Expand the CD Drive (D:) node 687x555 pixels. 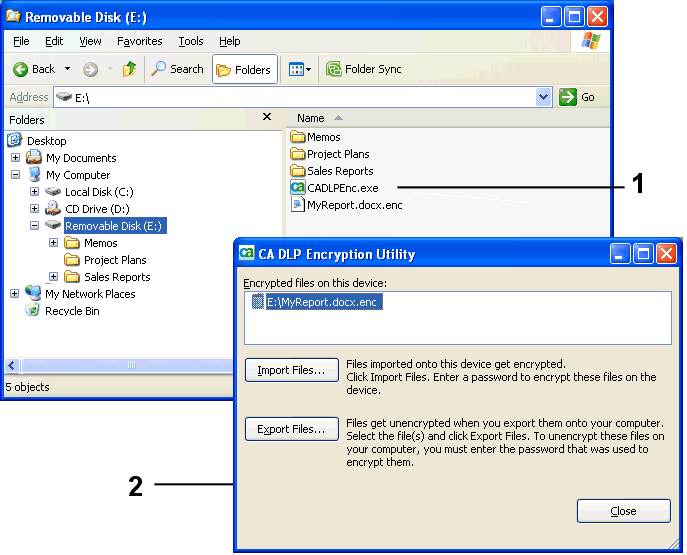[x=34, y=209]
